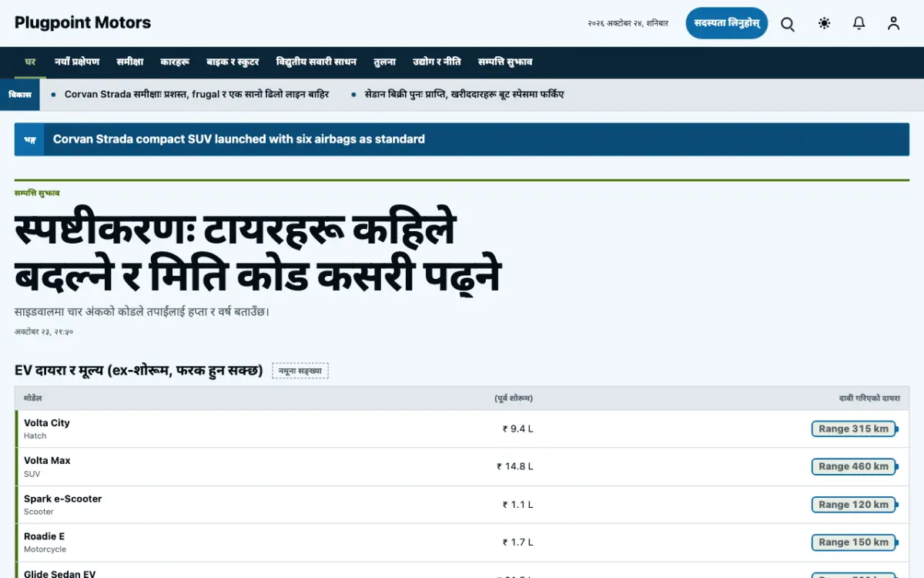Open the विद्युतीय सवारी साधन nav item
Image resolution: width=924 pixels, height=578 pixels.
pos(316,62)
